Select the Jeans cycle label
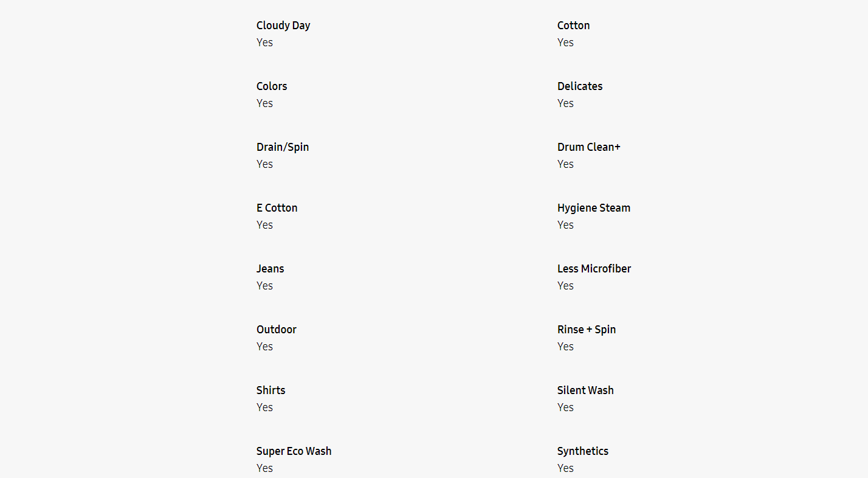 (x=270, y=269)
